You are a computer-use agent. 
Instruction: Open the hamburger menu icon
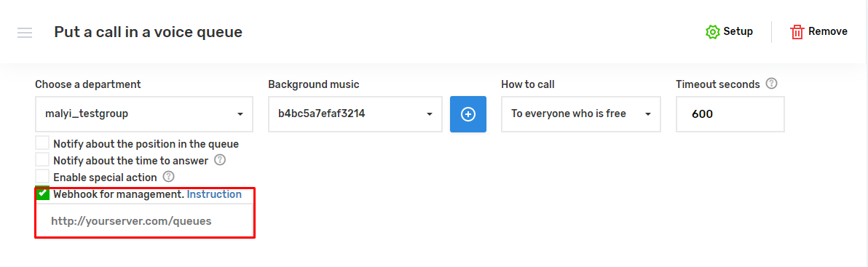coord(24,33)
